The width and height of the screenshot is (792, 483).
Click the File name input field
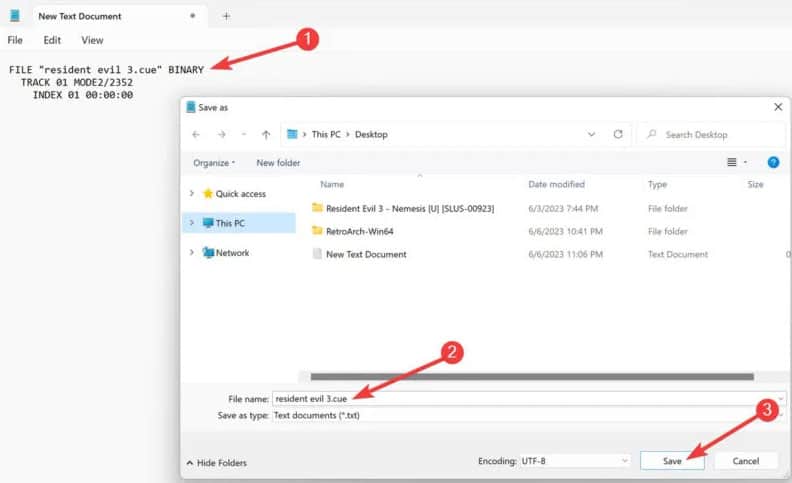(x=528, y=399)
